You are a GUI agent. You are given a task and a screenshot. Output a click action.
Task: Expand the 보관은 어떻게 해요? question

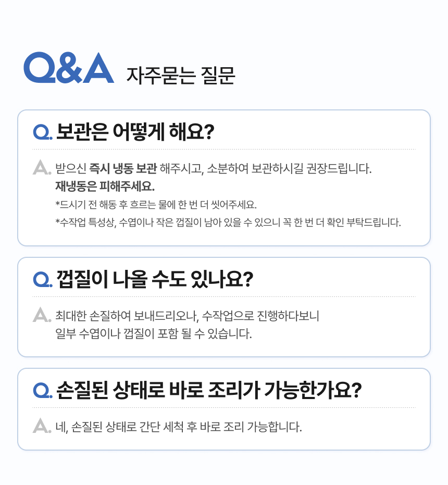135,131
